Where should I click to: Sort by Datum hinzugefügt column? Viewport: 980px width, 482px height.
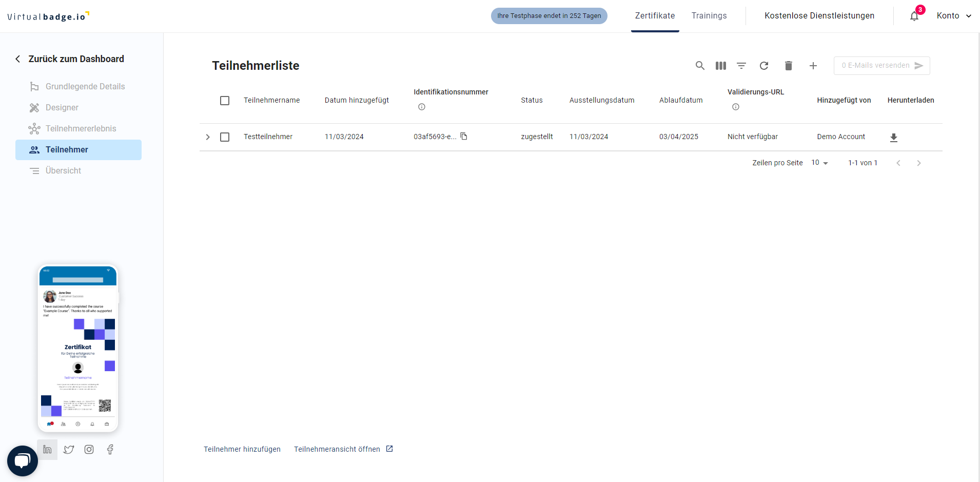pos(357,101)
